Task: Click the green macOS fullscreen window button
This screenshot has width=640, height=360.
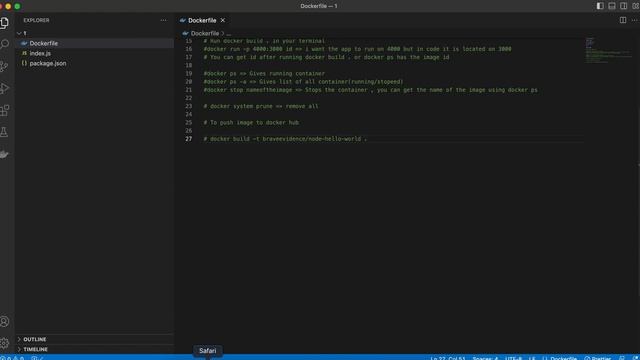Action: (x=17, y=6)
